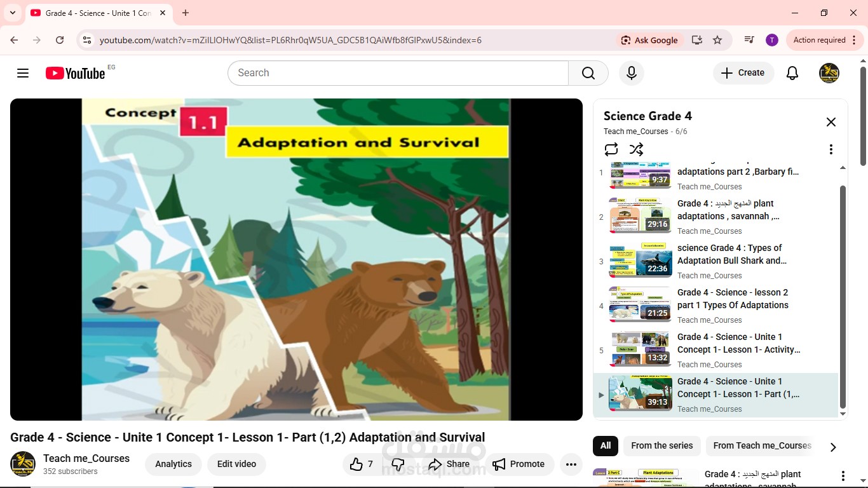Open more video actions with the ellipsis icon
868x488 pixels.
coord(571,464)
